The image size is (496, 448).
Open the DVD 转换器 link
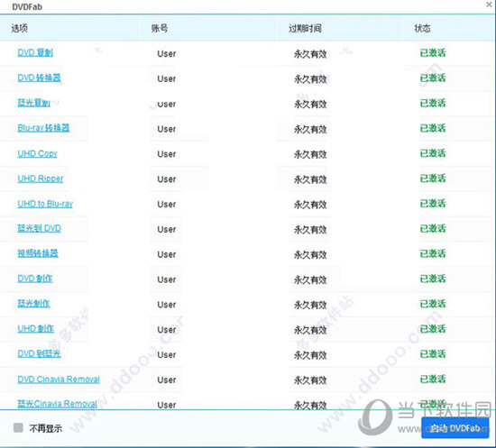pos(39,78)
